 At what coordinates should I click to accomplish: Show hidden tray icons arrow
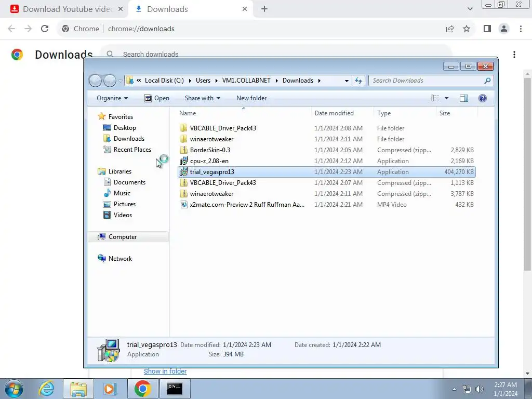tap(454, 389)
